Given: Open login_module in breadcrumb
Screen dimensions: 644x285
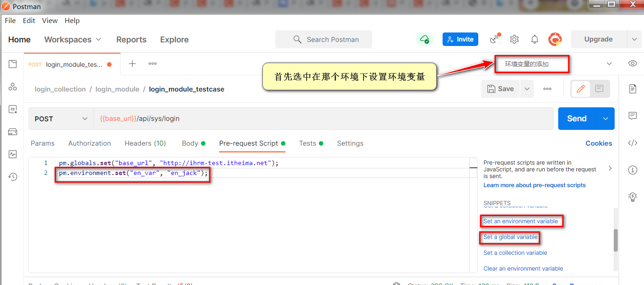Looking at the screenshot, I should click(117, 89).
